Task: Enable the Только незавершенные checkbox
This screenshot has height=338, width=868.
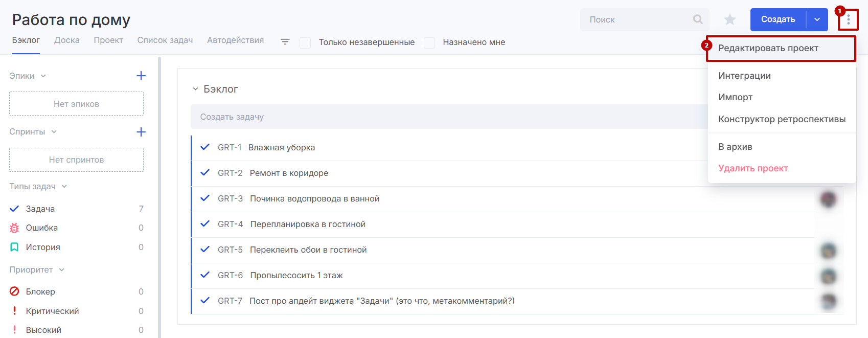Action: click(305, 42)
